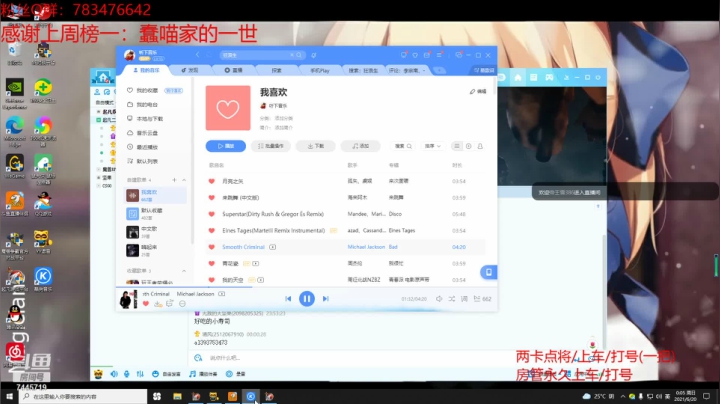This screenshot has height=404, width=720.
Task: Open the main menu lines icon in header
Action: click(439, 55)
